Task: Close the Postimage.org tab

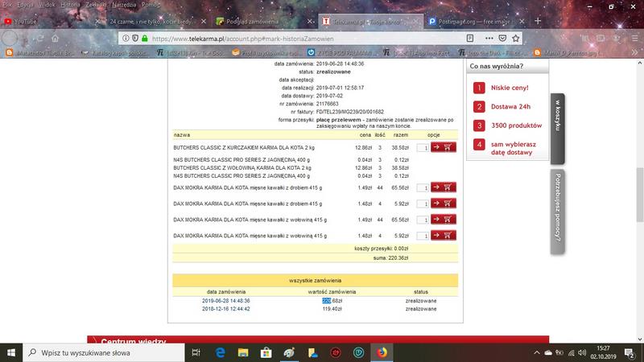Action: tap(522, 22)
